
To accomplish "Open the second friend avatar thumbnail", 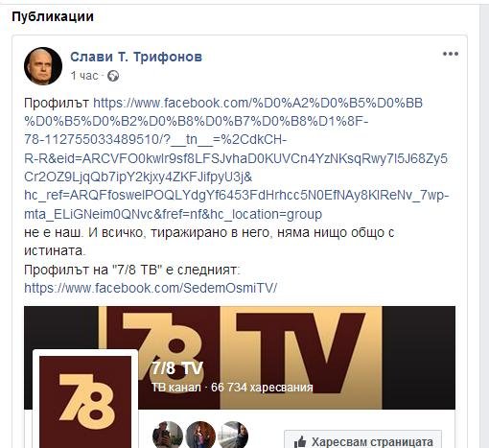I will pyautogui.click(x=200, y=435).
